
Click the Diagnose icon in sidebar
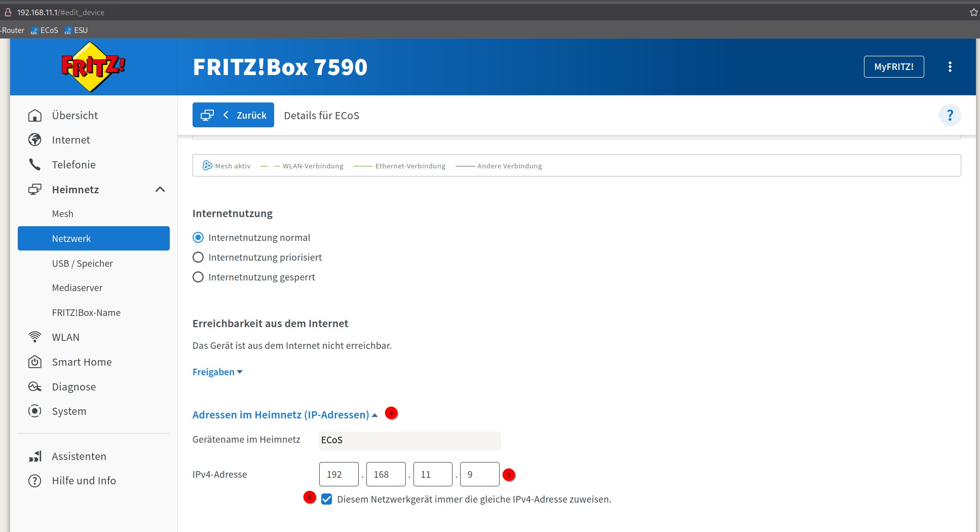tap(35, 387)
